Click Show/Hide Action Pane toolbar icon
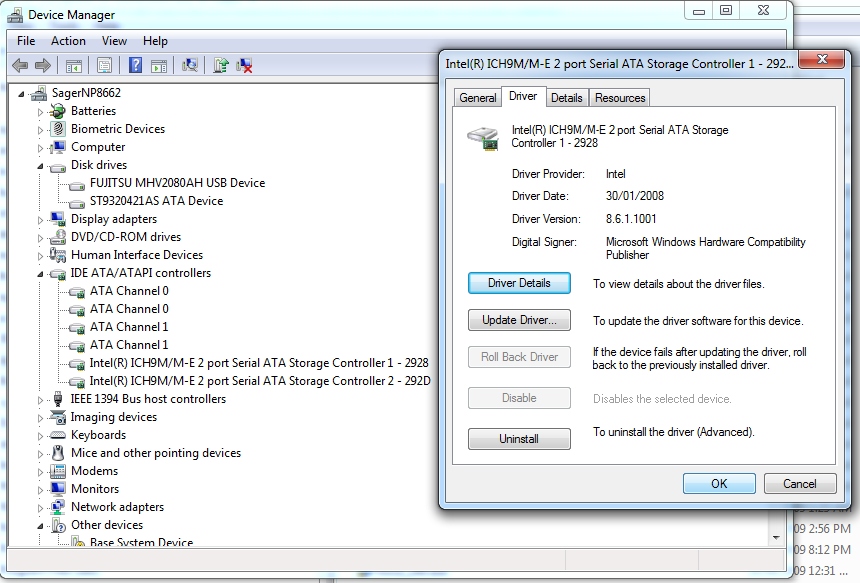This screenshot has width=860, height=583. (x=159, y=66)
